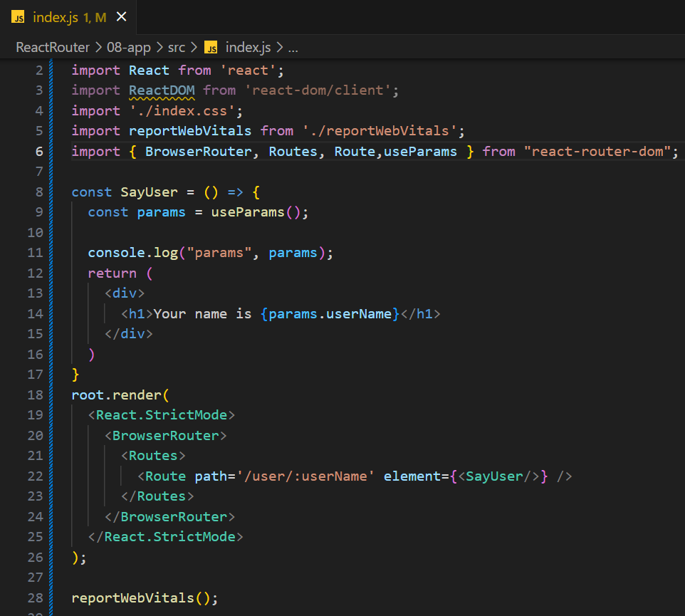Click reportWebVitals identifier in import line
685x616 pixels.
(x=190, y=131)
